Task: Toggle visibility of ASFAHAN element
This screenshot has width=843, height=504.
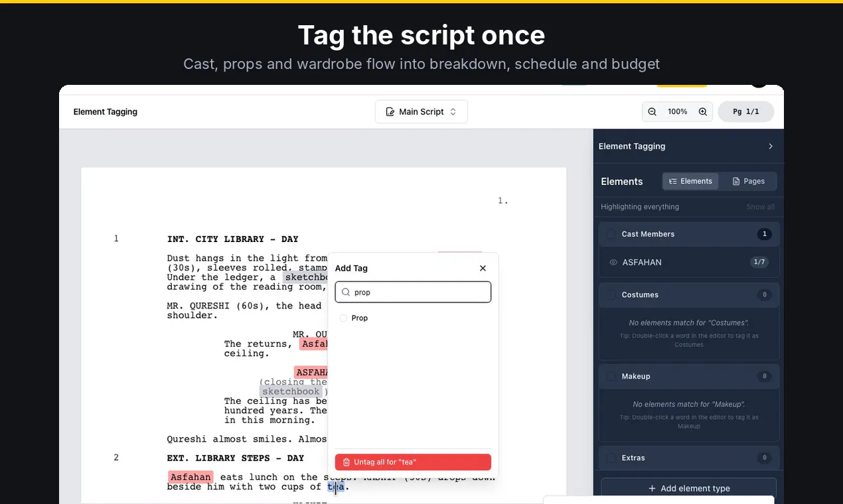Action: pos(613,263)
